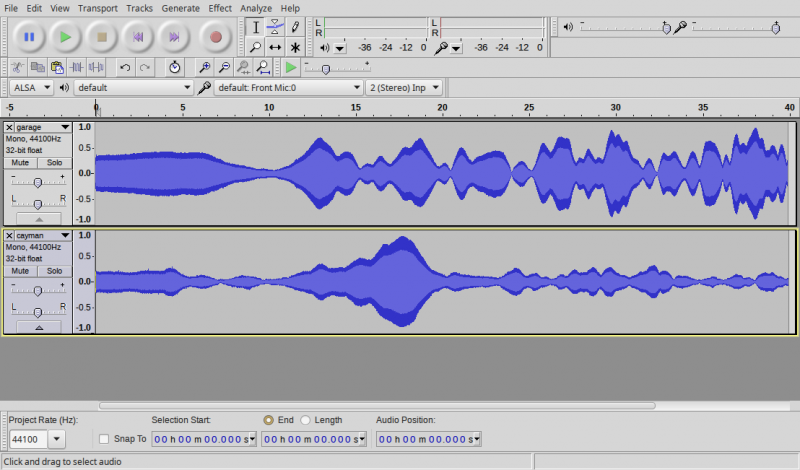
Task: Select the Envelope tool
Action: pyautogui.click(x=275, y=27)
